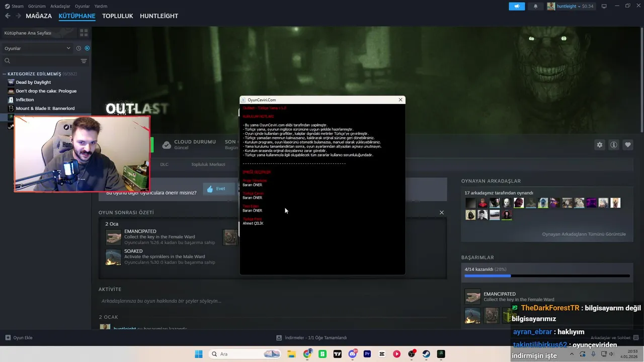Show hidden system tray icons chevron

tap(572, 354)
